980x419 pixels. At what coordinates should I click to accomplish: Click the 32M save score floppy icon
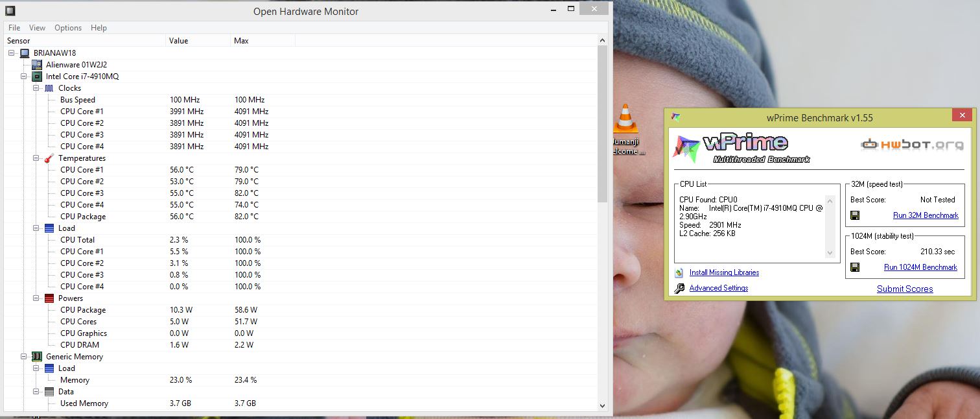(x=855, y=215)
